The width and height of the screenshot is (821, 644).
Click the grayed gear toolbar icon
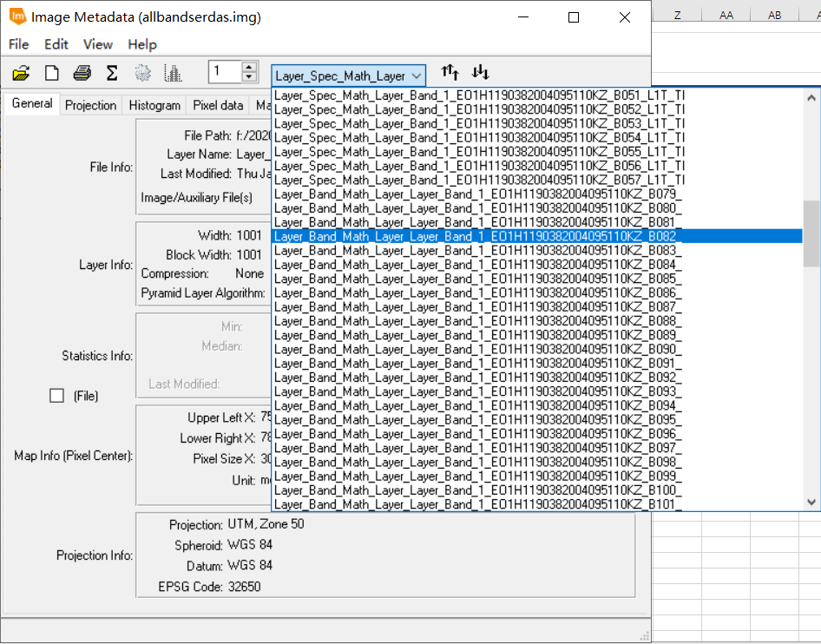click(142, 73)
